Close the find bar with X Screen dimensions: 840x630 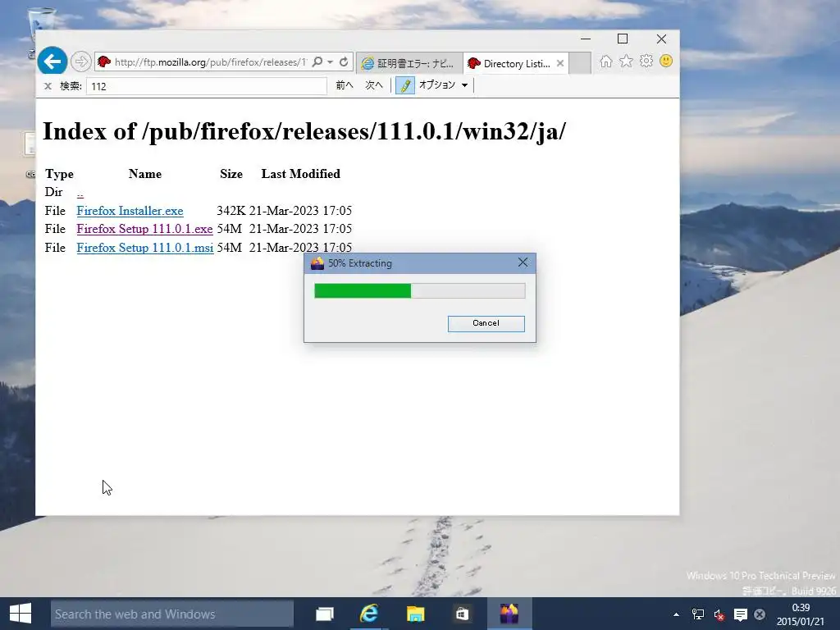point(48,85)
